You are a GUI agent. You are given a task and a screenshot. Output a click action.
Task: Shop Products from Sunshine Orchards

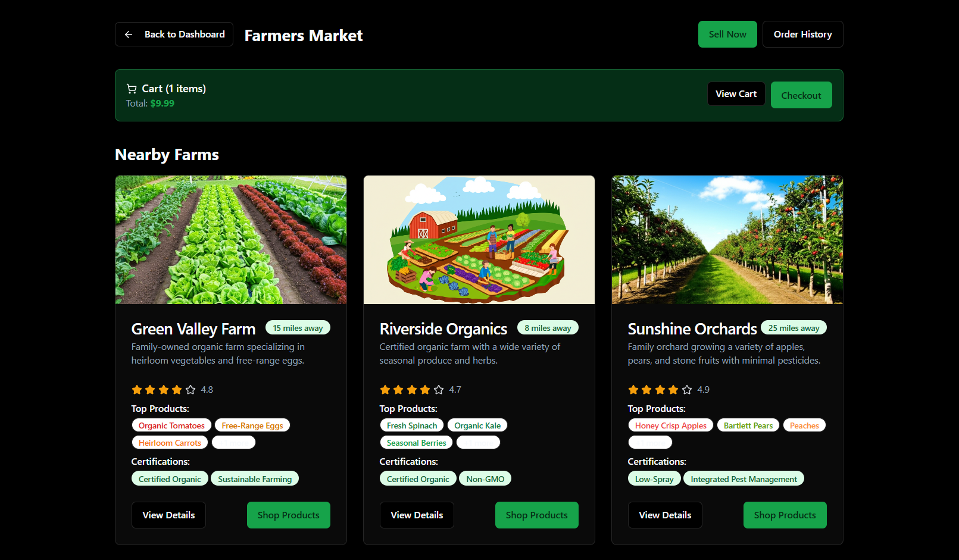coord(785,515)
